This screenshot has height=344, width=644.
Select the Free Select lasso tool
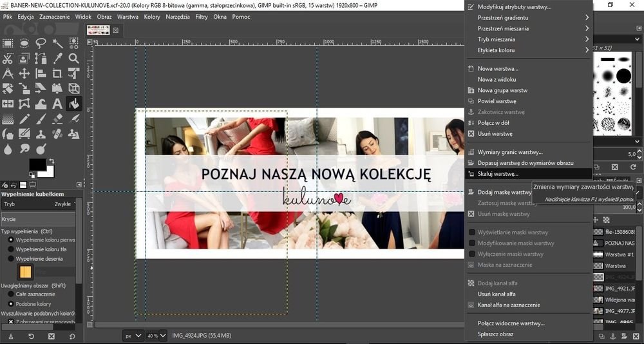[x=41, y=43]
